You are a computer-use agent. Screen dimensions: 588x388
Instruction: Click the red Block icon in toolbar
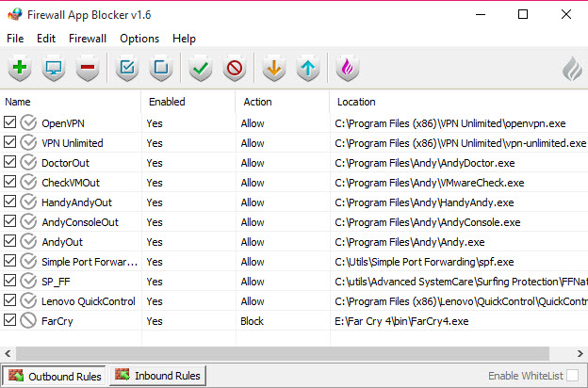point(234,68)
